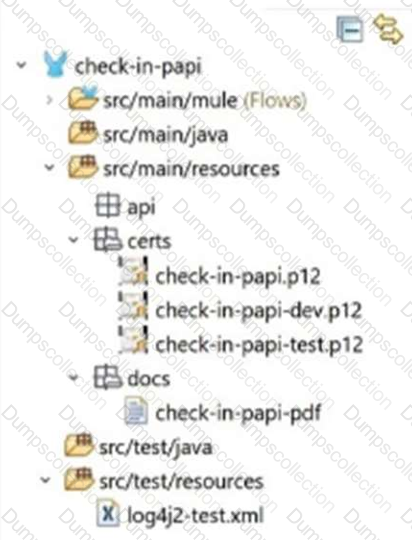Click the api package icon
This screenshot has width=412, height=540.
tap(108, 205)
